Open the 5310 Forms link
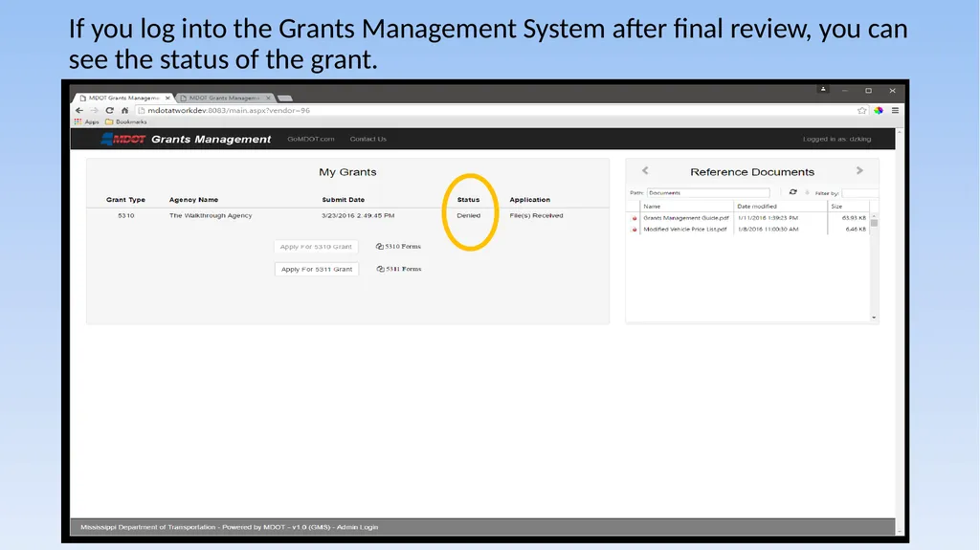This screenshot has width=980, height=550. [x=403, y=246]
